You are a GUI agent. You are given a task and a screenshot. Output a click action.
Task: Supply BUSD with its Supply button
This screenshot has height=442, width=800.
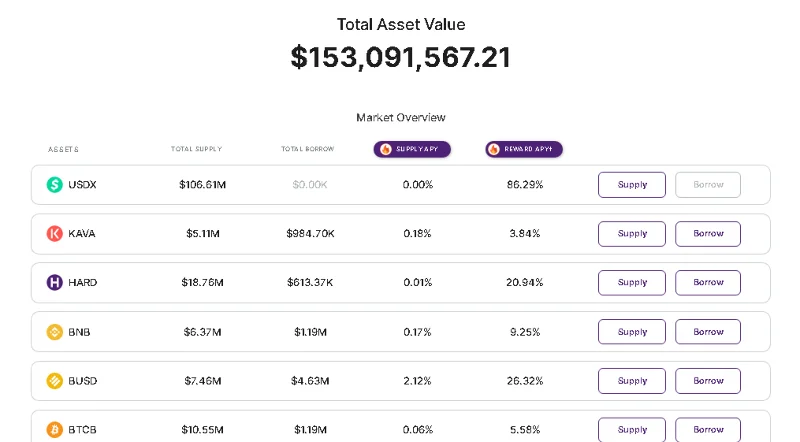coord(632,381)
